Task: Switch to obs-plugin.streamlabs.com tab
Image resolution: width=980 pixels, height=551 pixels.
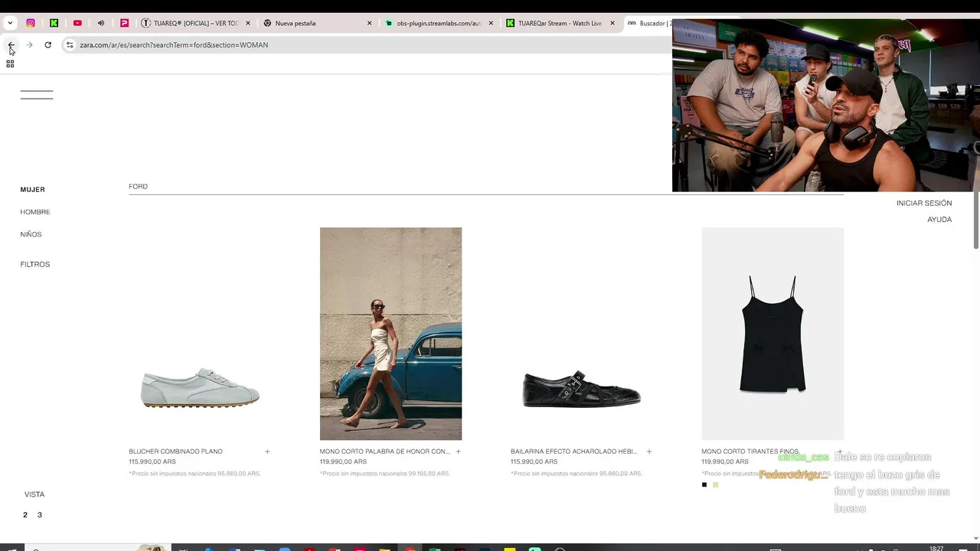Action: coord(438,23)
